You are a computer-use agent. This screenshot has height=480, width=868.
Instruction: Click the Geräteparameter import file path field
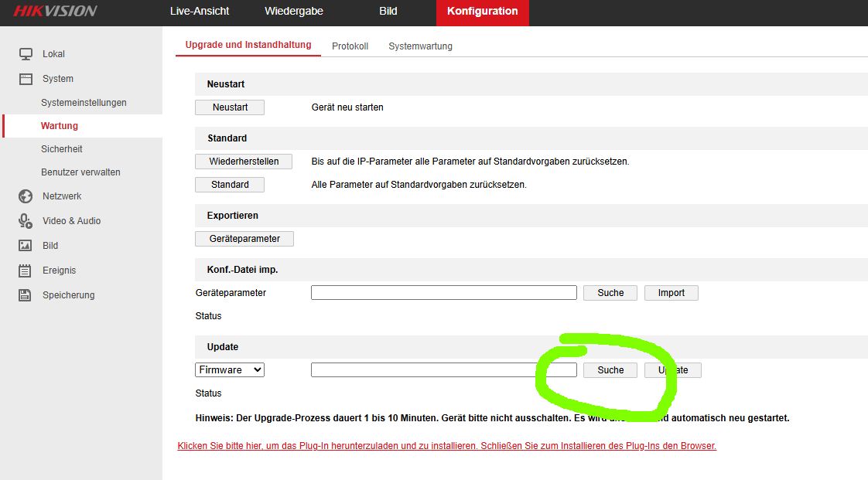[443, 293]
